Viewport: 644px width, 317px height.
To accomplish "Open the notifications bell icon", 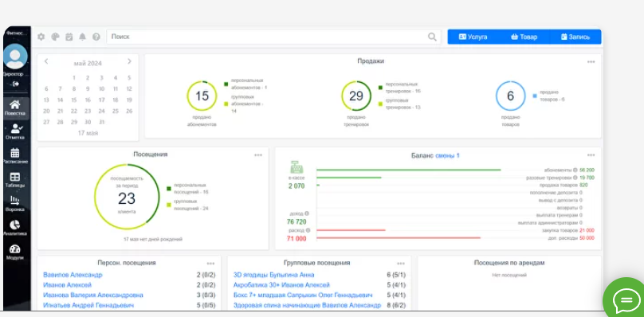I will [x=83, y=37].
